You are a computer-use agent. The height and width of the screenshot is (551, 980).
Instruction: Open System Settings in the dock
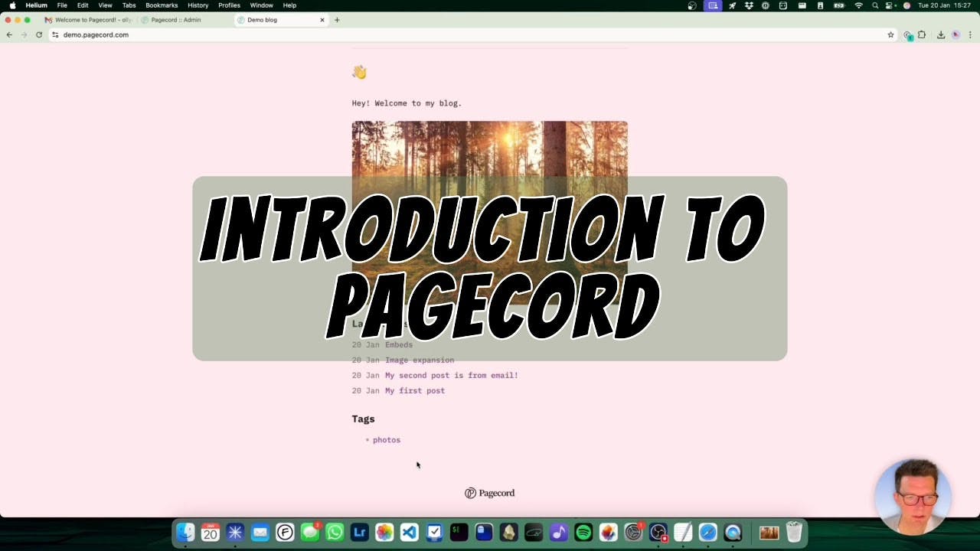point(633,532)
